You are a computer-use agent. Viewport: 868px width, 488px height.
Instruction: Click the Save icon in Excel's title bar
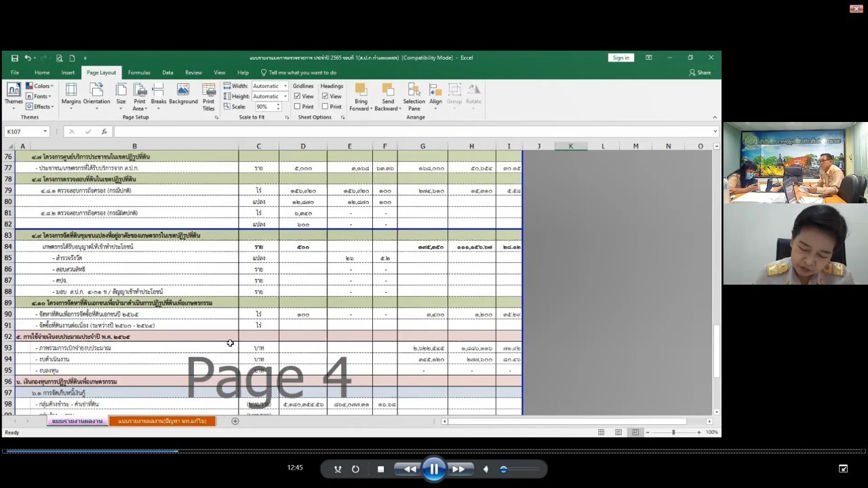[x=14, y=58]
